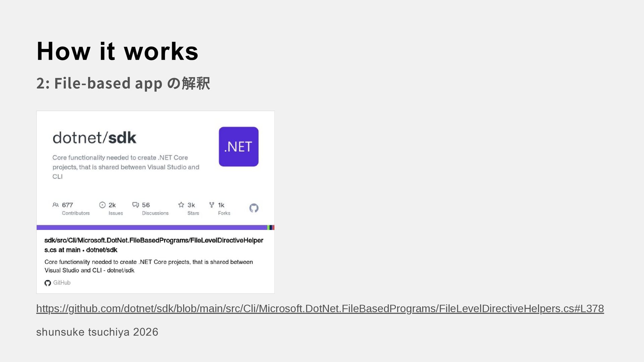644x362 pixels.
Task: Click the small GitHub icon in card footer
Action: tap(48, 283)
